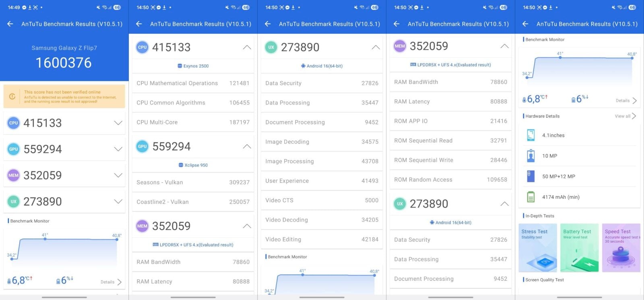Tap the front camera icon beside 10 MP
Screen dimensions: 644x300
(531, 156)
